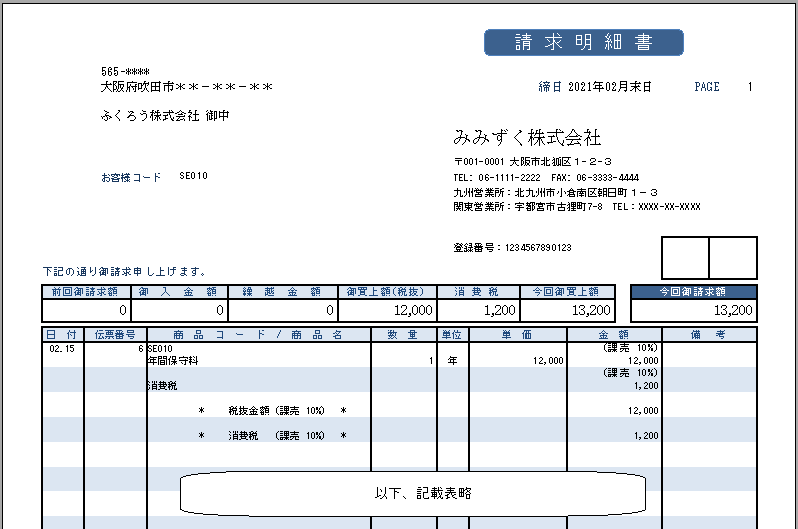Select slip number 6 in 伝票番号 column
798x529 pixels.
tap(140, 349)
